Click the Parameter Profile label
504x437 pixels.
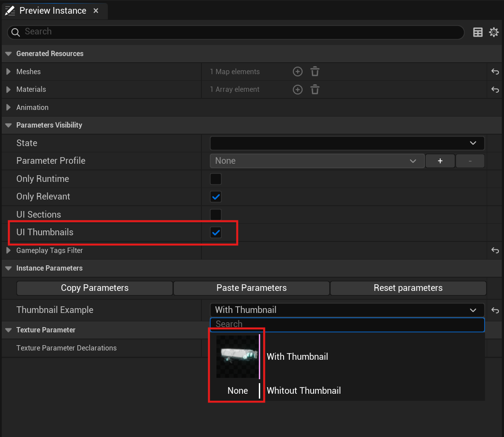51,161
